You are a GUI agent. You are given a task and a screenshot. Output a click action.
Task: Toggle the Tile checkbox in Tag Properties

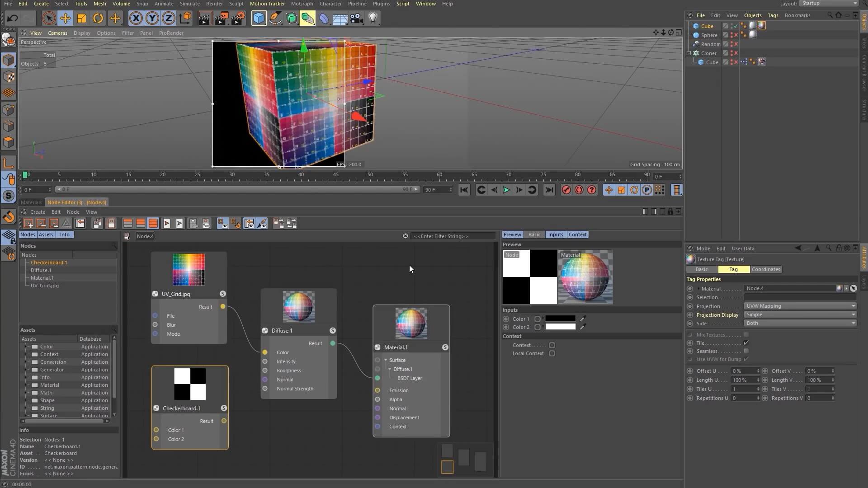(746, 343)
